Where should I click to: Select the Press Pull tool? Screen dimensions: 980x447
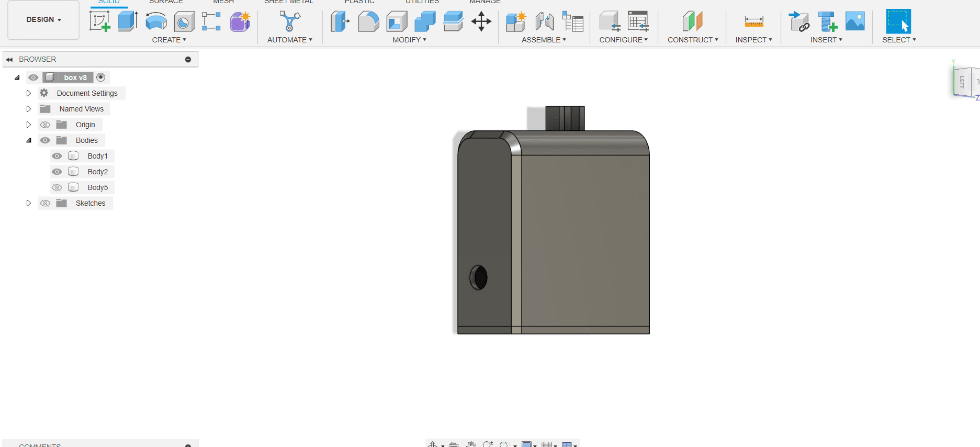click(x=340, y=21)
